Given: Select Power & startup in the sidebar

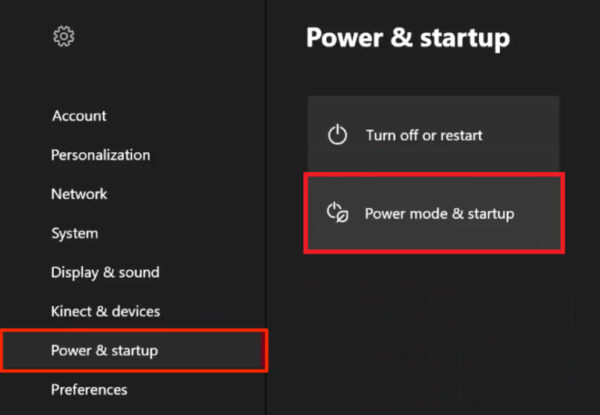Looking at the screenshot, I should (x=104, y=350).
